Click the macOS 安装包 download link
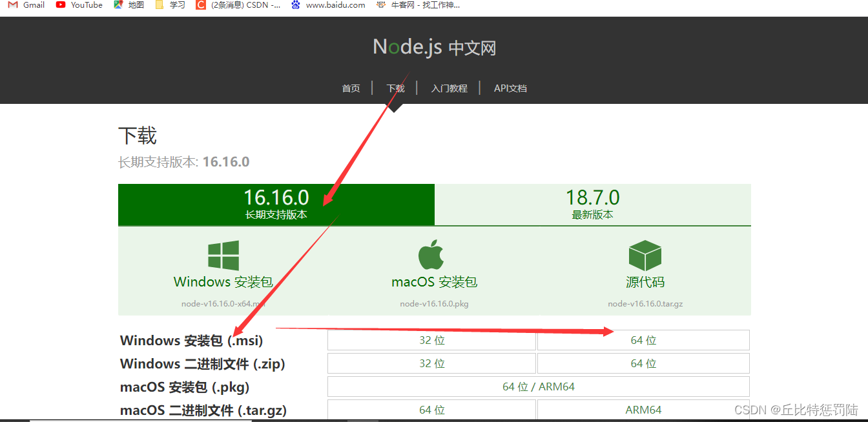868x422 pixels. [434, 282]
